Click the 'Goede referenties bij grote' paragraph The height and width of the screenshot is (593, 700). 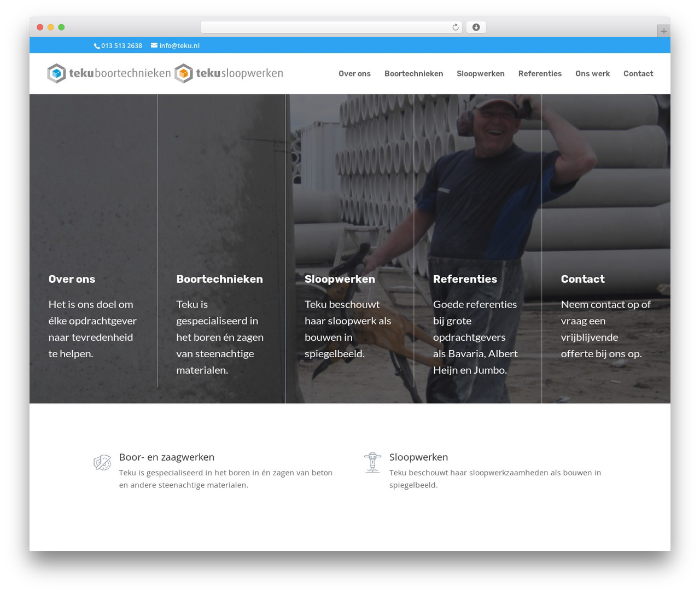[x=475, y=338]
